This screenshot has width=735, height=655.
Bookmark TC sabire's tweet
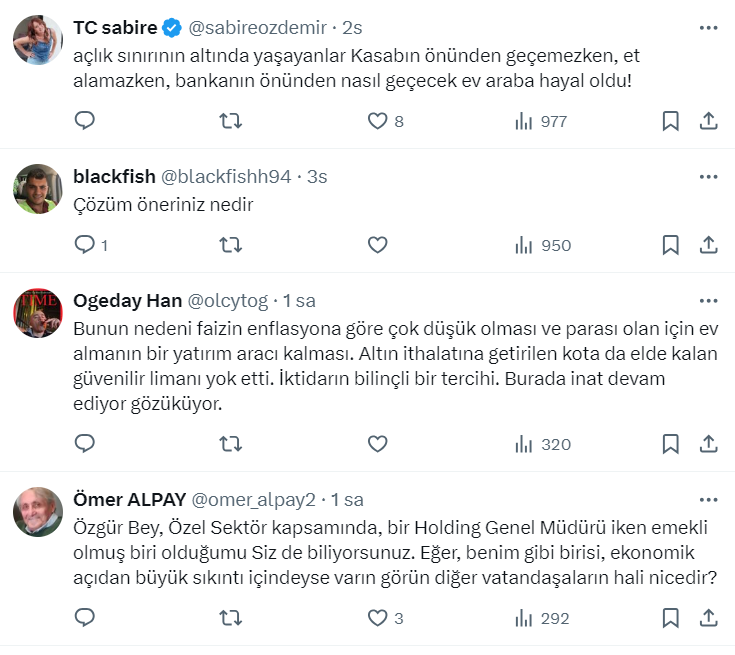671,121
